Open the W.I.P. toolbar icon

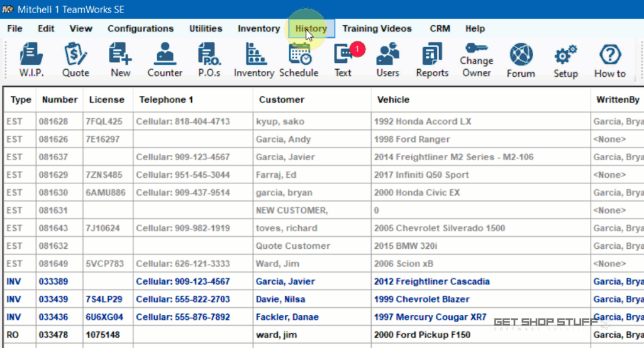point(31,60)
